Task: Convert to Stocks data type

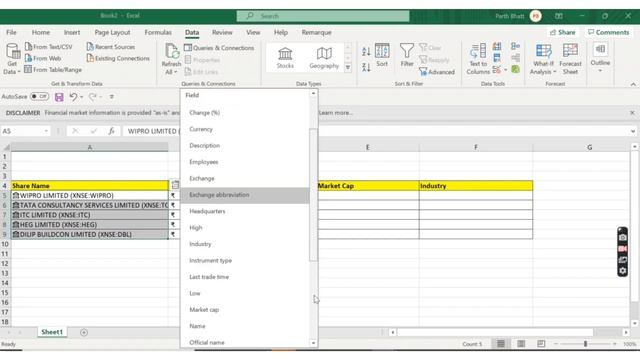Action: click(x=285, y=58)
